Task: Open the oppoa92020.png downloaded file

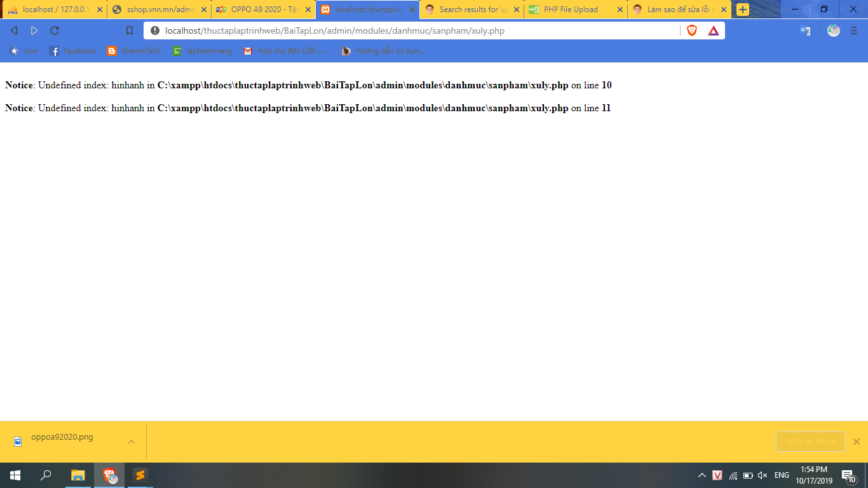Action: [x=62, y=437]
